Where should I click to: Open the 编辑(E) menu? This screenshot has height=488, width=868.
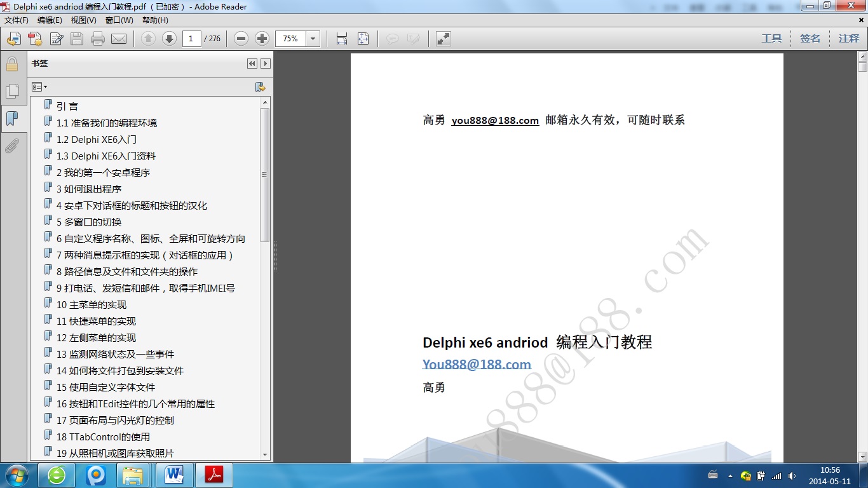click(x=50, y=20)
